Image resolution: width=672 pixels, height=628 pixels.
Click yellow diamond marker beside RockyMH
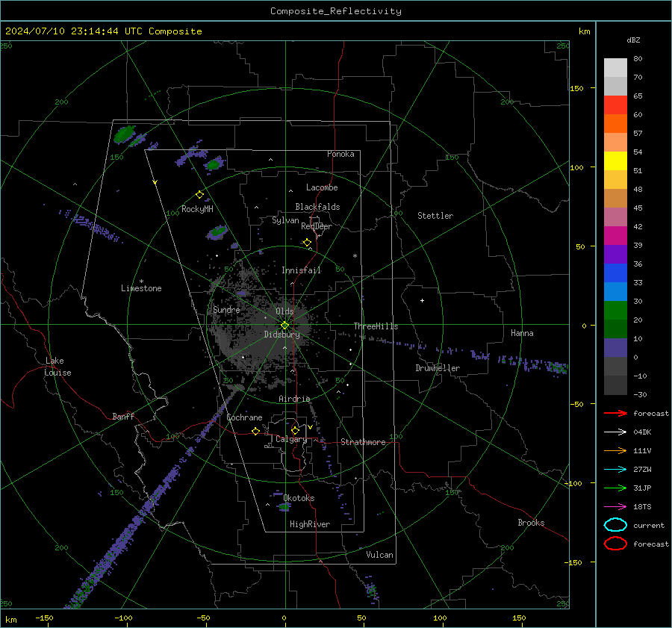(199, 195)
